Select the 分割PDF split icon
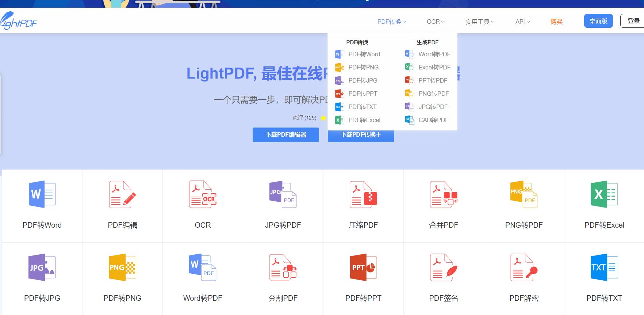644x315 pixels. pyautogui.click(x=283, y=267)
